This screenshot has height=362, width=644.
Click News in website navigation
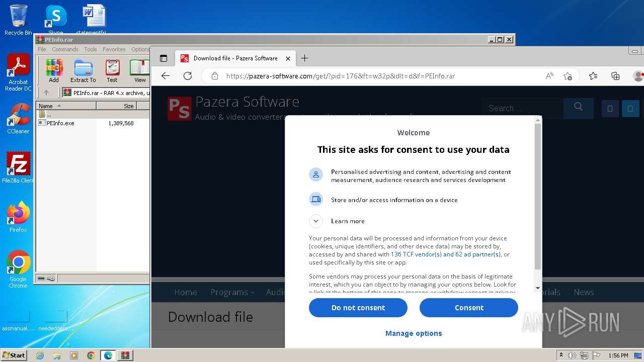point(584,292)
